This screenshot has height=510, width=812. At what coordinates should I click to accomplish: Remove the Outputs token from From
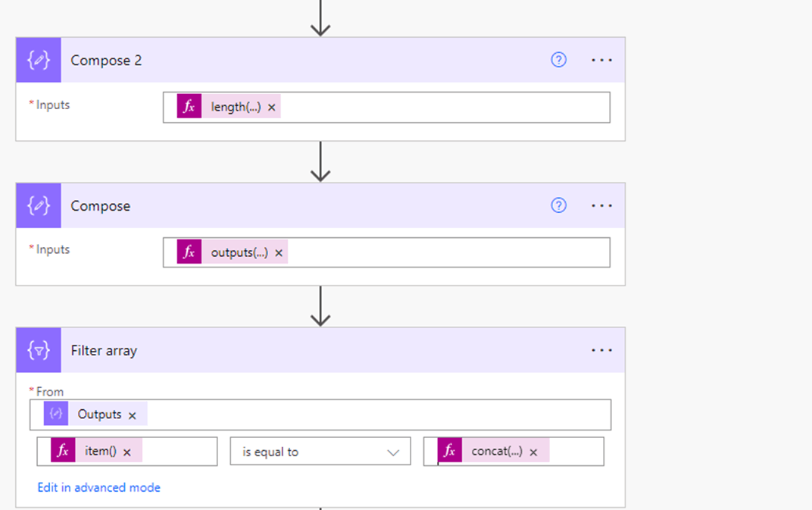pyautogui.click(x=132, y=416)
